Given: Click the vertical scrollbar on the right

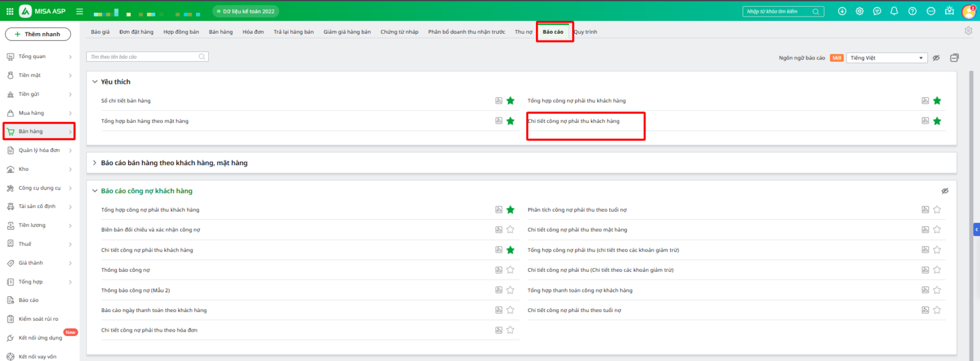Looking at the screenshot, I should click(971, 184).
